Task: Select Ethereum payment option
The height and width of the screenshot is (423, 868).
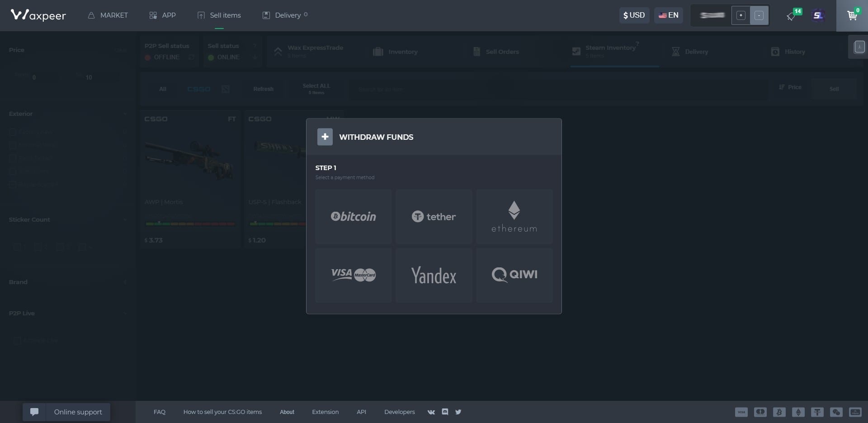Action: click(514, 217)
